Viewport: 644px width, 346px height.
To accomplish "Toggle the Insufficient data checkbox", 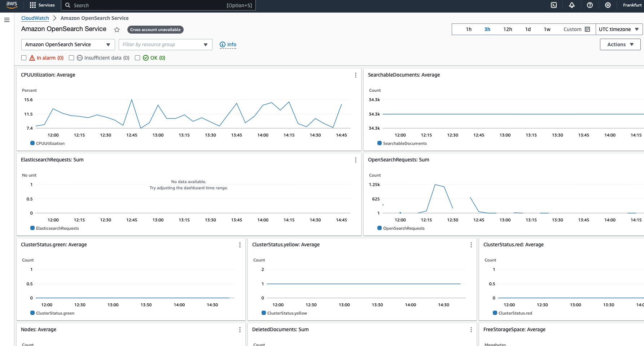I will click(x=71, y=58).
